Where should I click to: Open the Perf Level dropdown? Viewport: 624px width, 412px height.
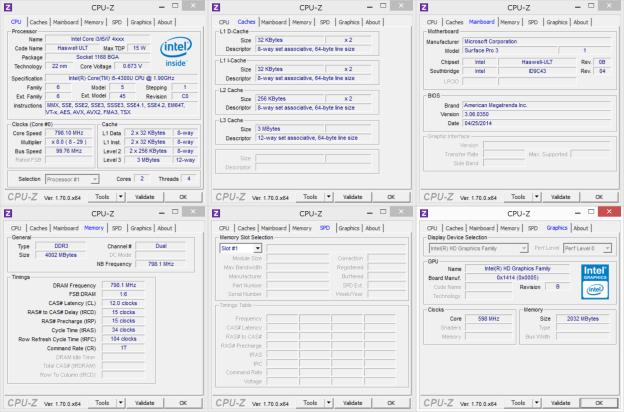click(x=587, y=248)
